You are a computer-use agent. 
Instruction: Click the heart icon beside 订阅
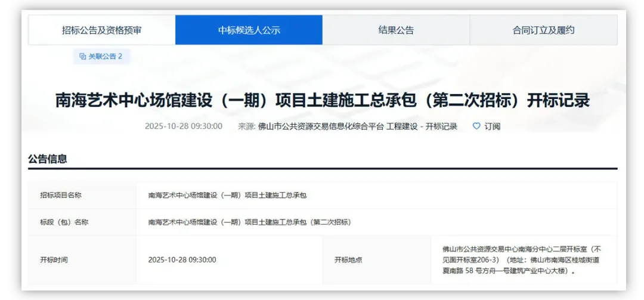pyautogui.click(x=476, y=126)
